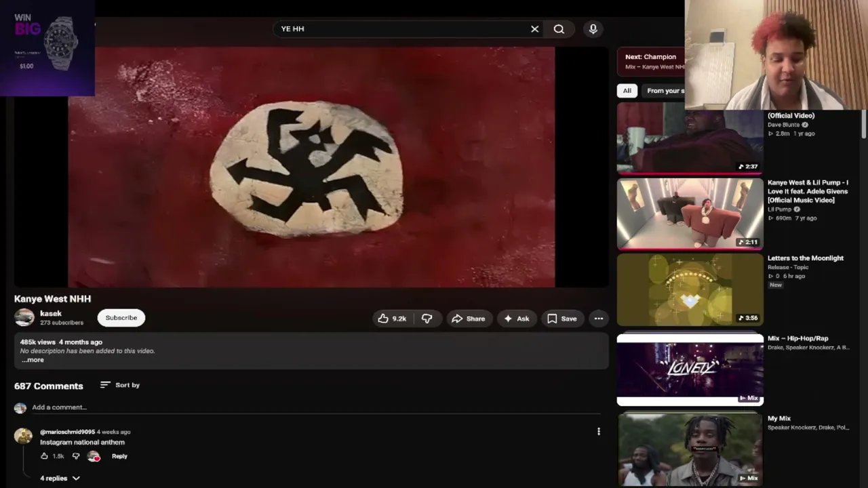Viewport: 868px width, 488px height.
Task: Reply to the Instagram national anthem comment
Action: click(x=119, y=456)
